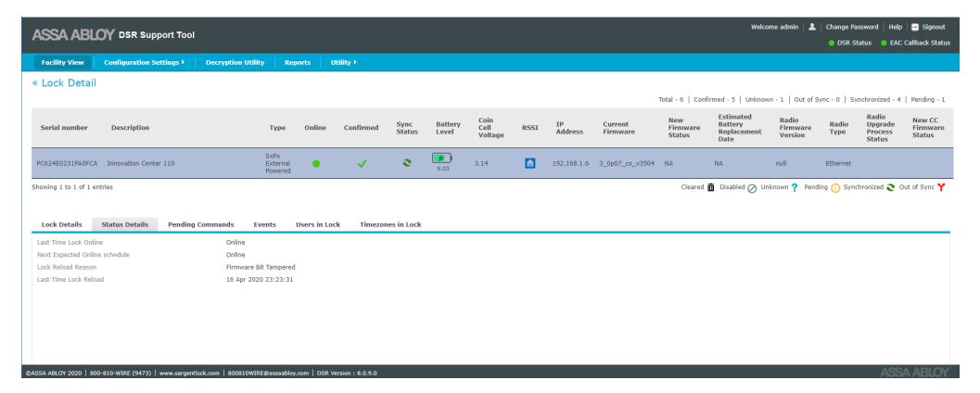Sort by the IP Address column header
This screenshot has width=980, height=393.
(x=569, y=128)
